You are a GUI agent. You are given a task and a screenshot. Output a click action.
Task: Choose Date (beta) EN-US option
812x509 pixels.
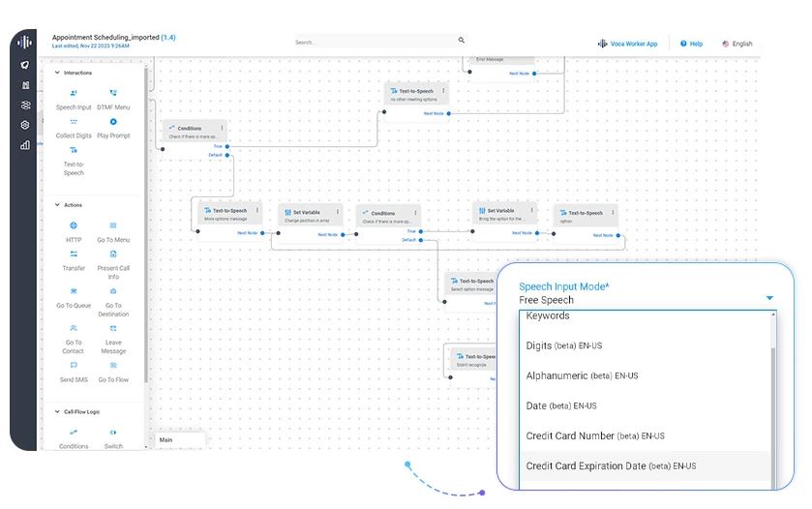(x=561, y=406)
